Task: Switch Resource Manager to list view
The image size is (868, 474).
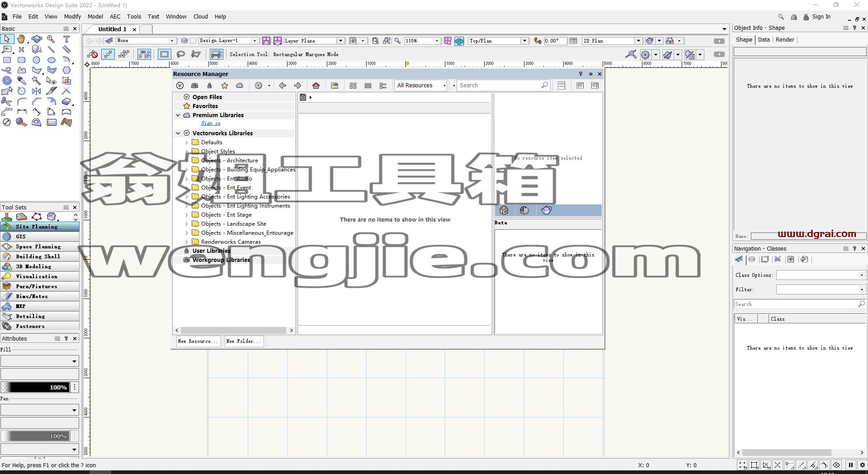Action: [x=368, y=85]
